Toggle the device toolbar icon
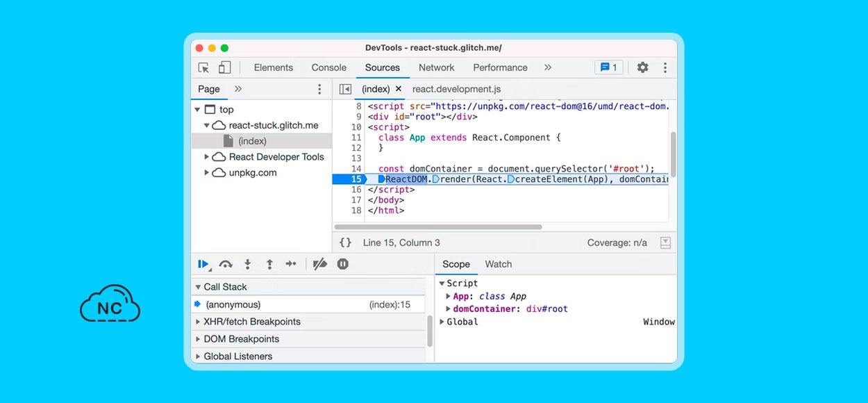Viewport: 868px width, 403px height. (x=224, y=67)
